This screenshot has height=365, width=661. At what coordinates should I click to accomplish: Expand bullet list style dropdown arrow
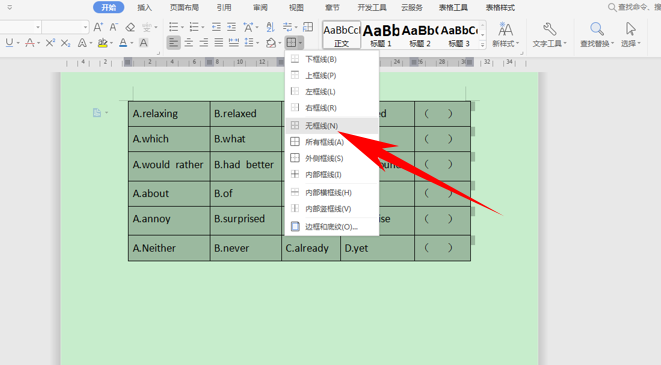click(182, 28)
